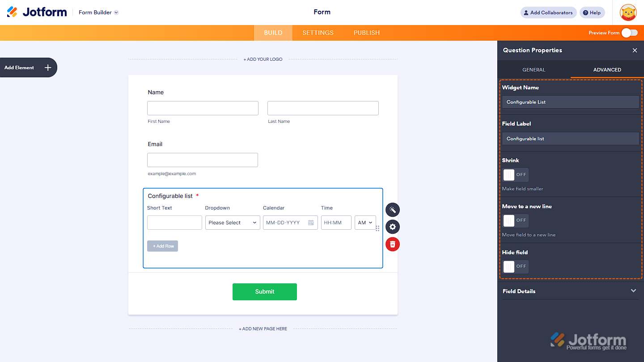Switch to the SETTINGS tab

pos(318,33)
